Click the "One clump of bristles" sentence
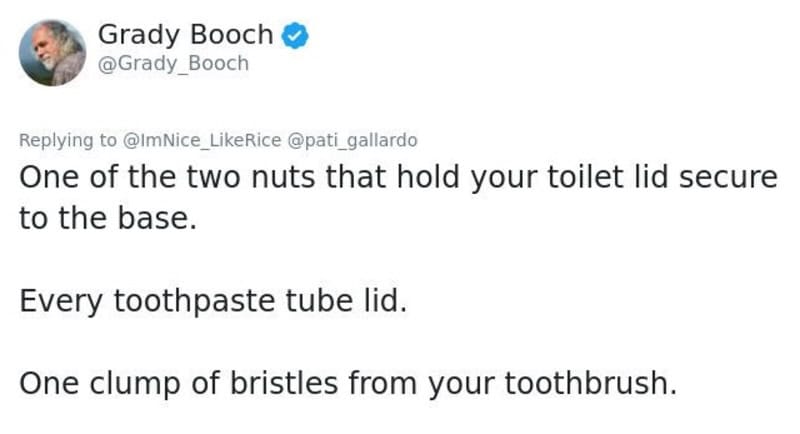 (348, 383)
